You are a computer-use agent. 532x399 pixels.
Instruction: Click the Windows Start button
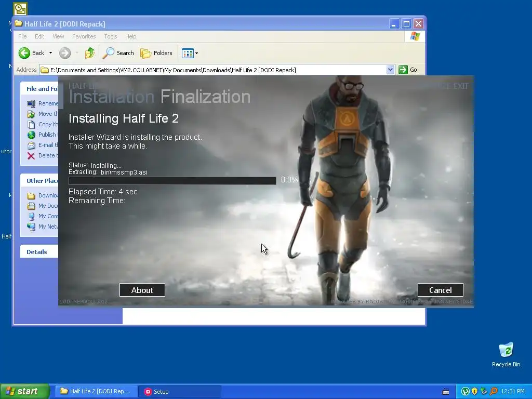pyautogui.click(x=24, y=391)
